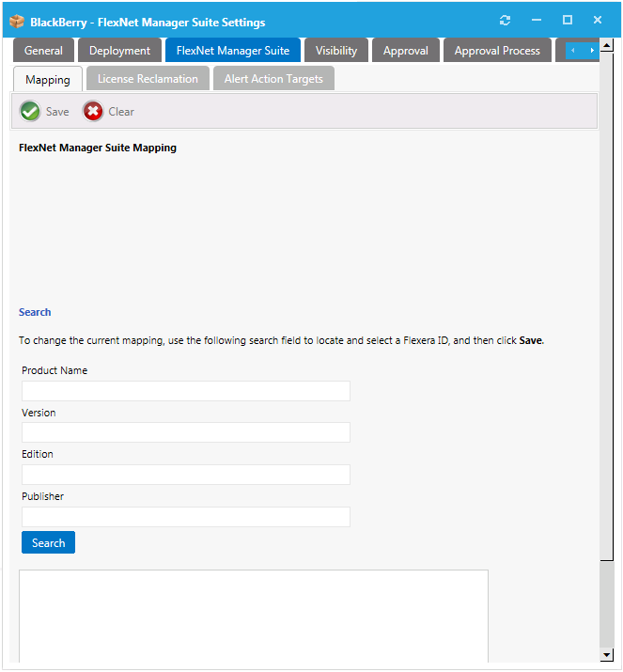This screenshot has height=672, width=623.
Task: Click the scrollbar up arrow
Action: 607,45
